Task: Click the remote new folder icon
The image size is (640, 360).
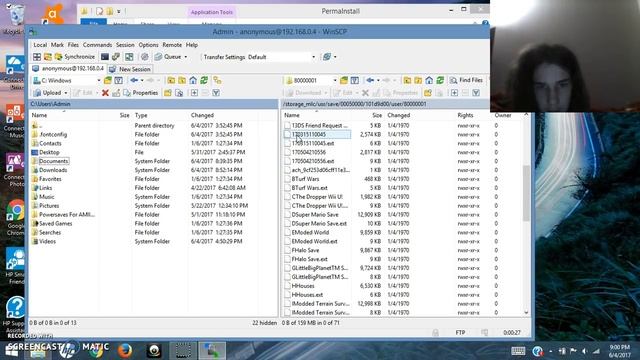Action: point(428,93)
